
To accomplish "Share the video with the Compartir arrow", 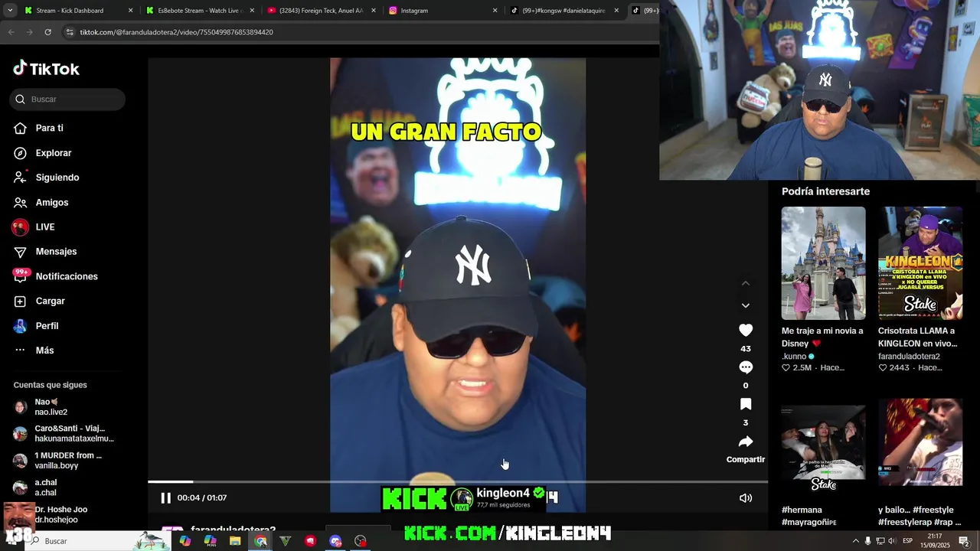I will click(746, 442).
